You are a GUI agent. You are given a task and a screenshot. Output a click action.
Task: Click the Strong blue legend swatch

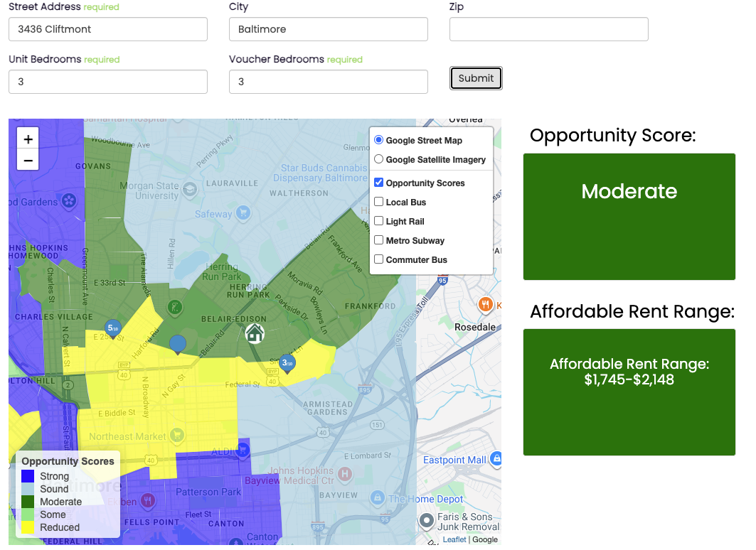[28, 476]
